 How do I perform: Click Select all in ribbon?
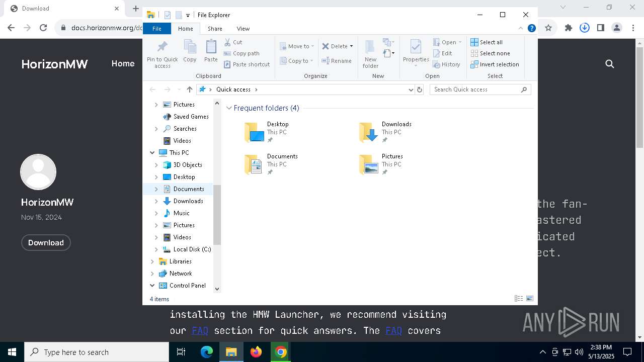point(487,42)
